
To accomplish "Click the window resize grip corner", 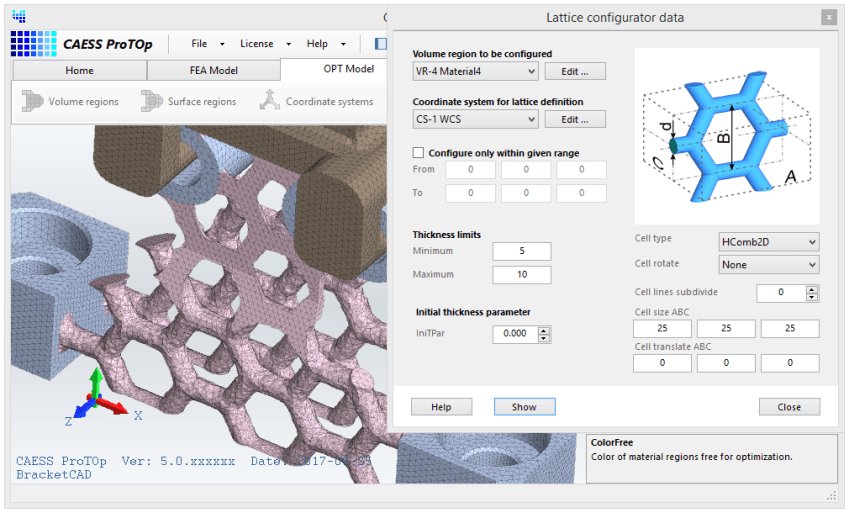I will pos(832,495).
